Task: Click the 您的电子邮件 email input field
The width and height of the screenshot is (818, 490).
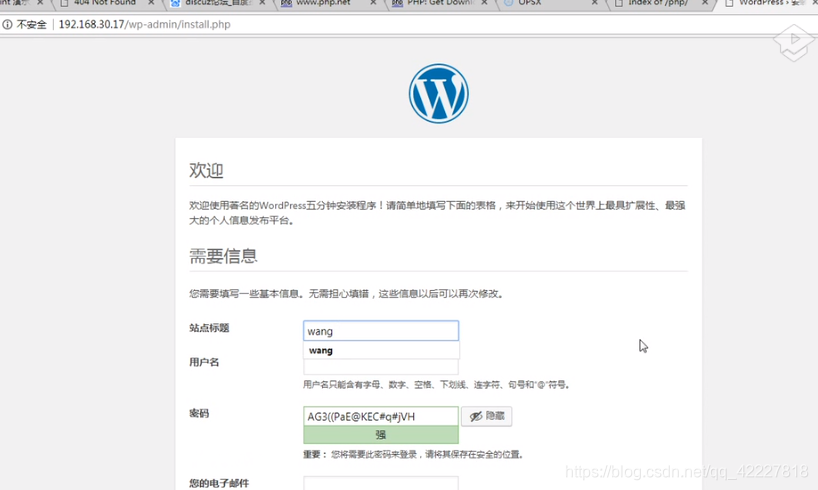Action: pyautogui.click(x=381, y=483)
